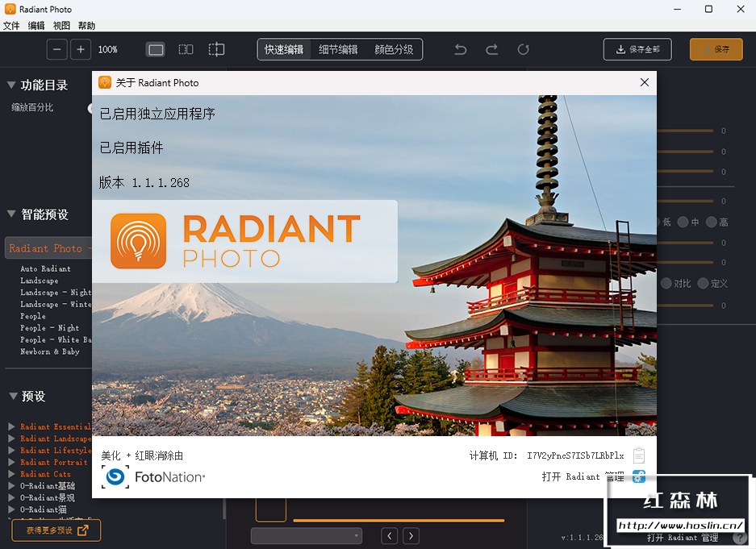This screenshot has width=756, height=549.
Task: Click the 打开 Radiant 管理 text in dialog
Action: click(x=583, y=476)
